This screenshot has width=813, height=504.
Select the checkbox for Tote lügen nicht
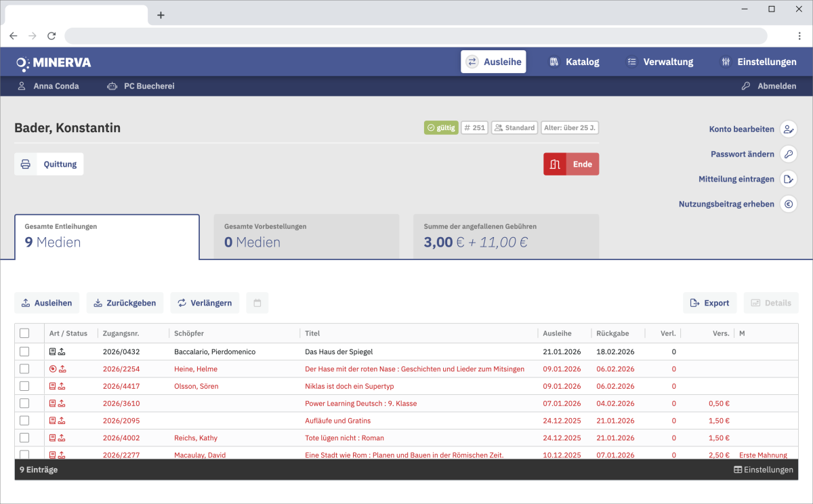(25, 438)
